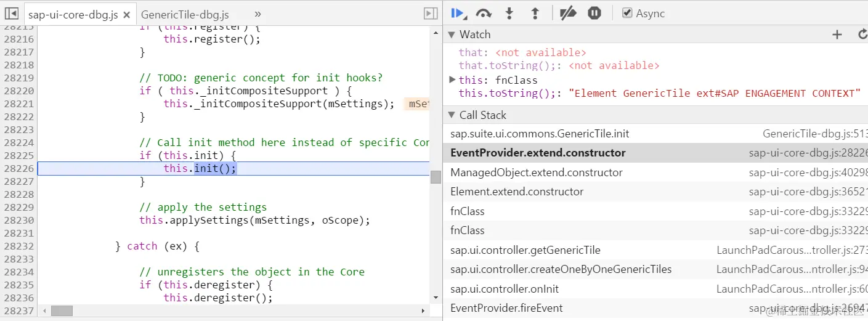868x321 pixels.
Task: Set a breakpoint on line 28221
Action: pos(18,104)
